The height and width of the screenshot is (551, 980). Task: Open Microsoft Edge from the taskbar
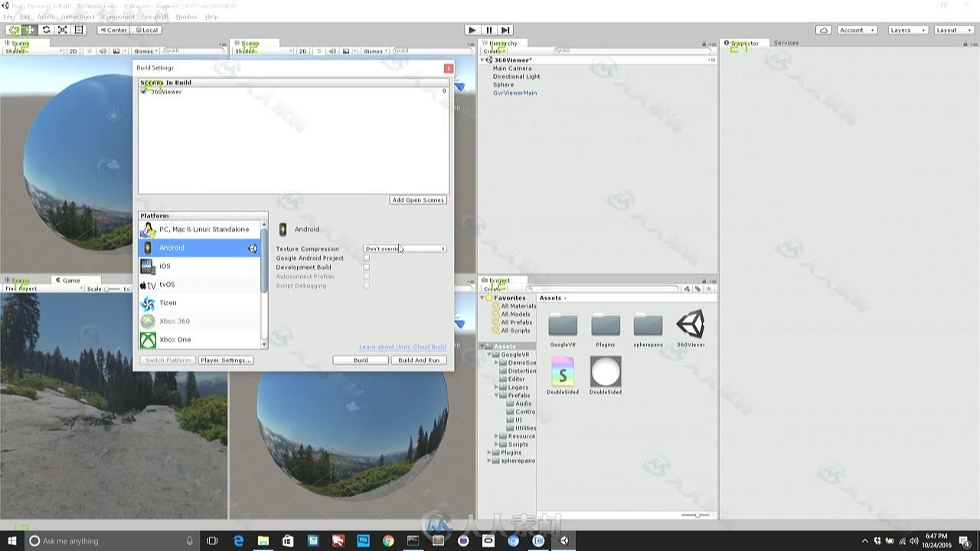tap(238, 541)
